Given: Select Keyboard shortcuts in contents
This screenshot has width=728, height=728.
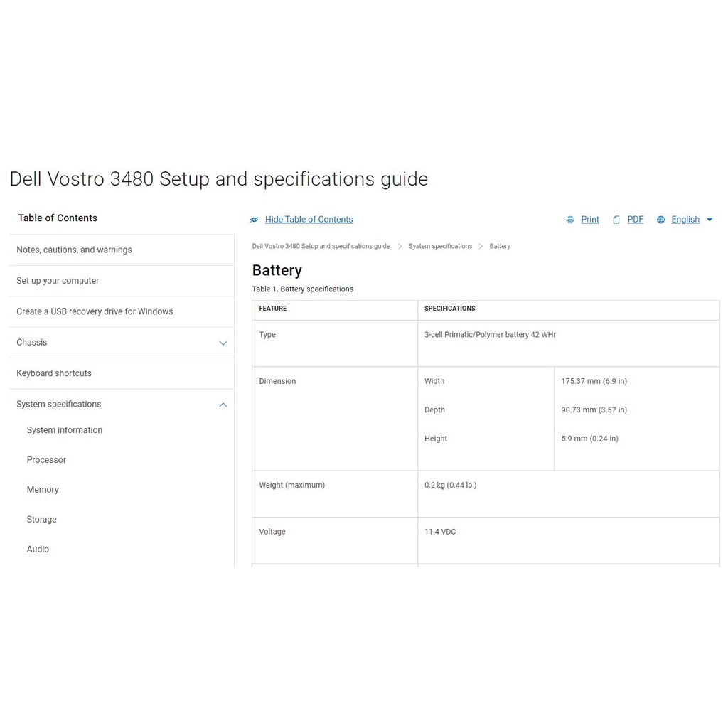Looking at the screenshot, I should tap(54, 373).
